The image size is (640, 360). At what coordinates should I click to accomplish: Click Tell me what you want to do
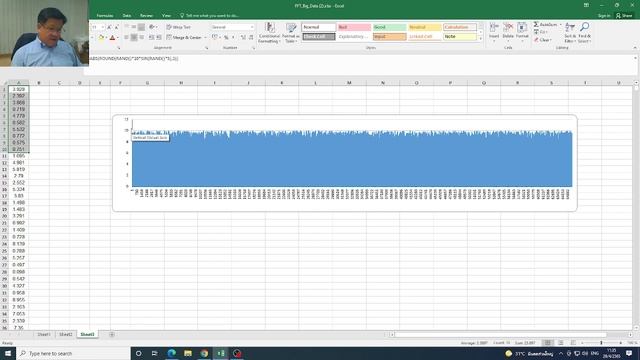tap(209, 16)
